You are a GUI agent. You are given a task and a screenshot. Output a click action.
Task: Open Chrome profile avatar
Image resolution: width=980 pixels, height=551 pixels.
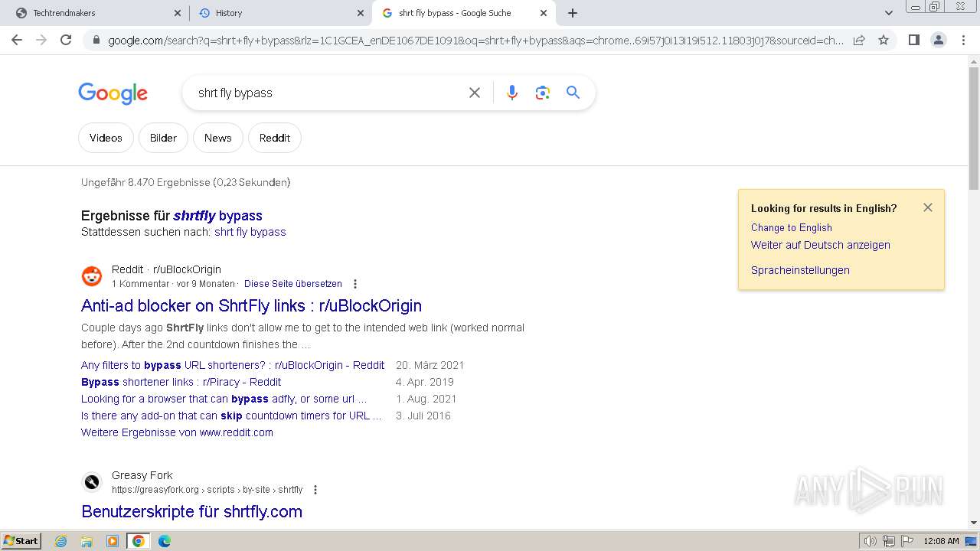tap(939, 40)
